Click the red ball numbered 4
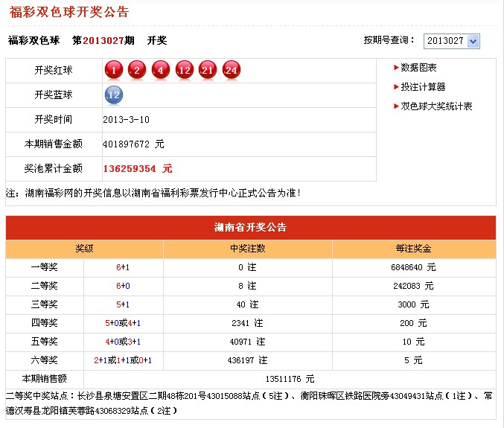 161,70
